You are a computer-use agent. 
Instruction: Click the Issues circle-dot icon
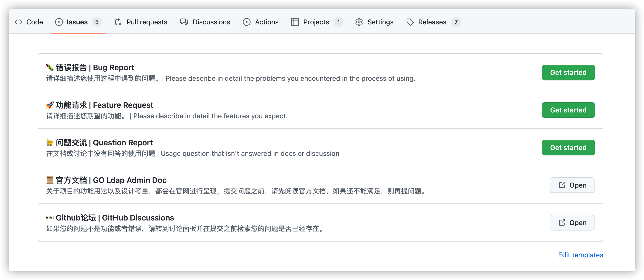pos(59,22)
